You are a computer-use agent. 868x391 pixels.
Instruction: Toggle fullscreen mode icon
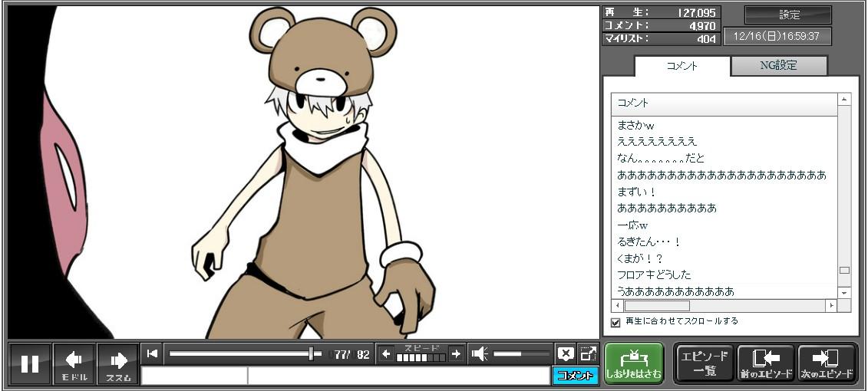coord(588,353)
